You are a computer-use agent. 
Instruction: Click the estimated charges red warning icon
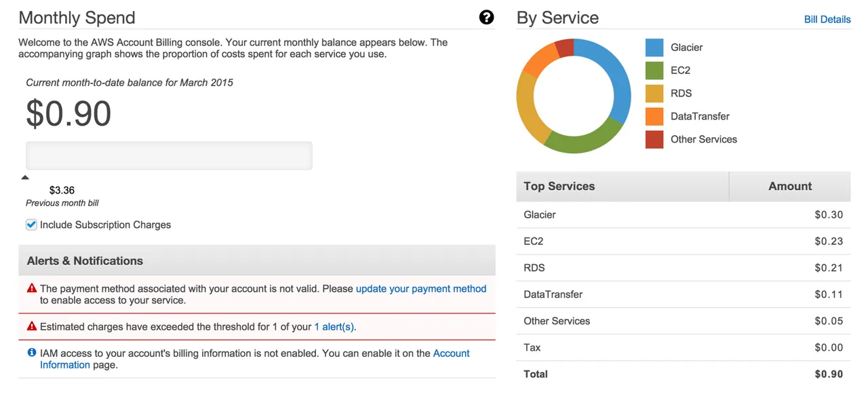[x=31, y=326]
